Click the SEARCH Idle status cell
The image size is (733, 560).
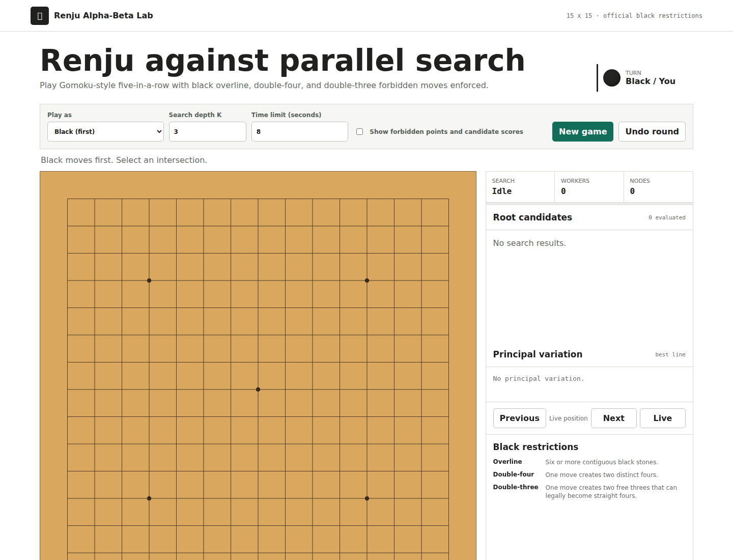(520, 187)
